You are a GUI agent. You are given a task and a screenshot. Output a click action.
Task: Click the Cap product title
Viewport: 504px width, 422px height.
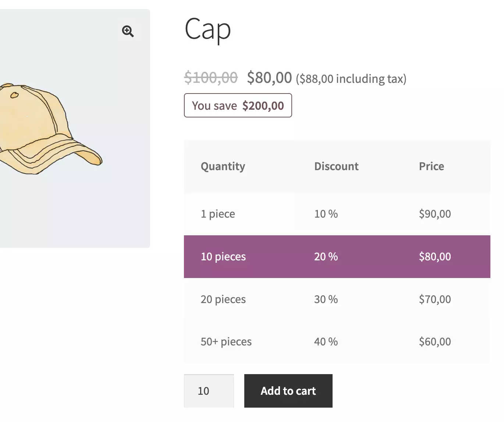(x=207, y=29)
